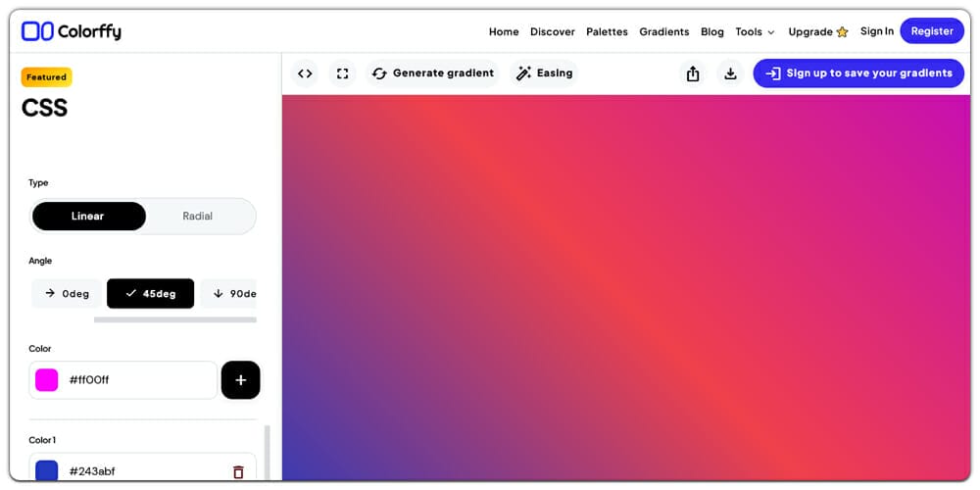Open fullscreen gradient preview icon
This screenshot has width=980, height=490.
tap(342, 73)
